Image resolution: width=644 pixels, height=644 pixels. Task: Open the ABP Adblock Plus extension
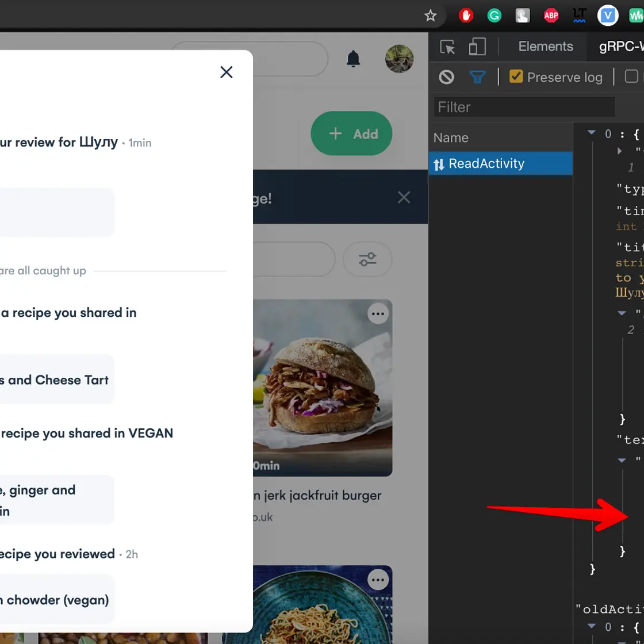[551, 16]
